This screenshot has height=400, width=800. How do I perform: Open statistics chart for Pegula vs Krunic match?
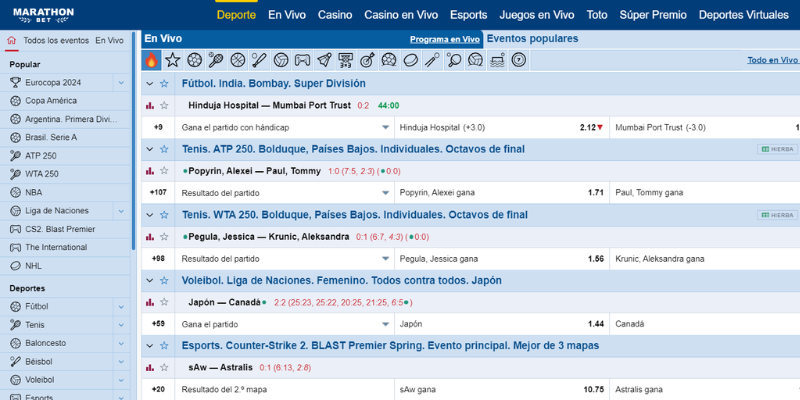[x=150, y=237]
